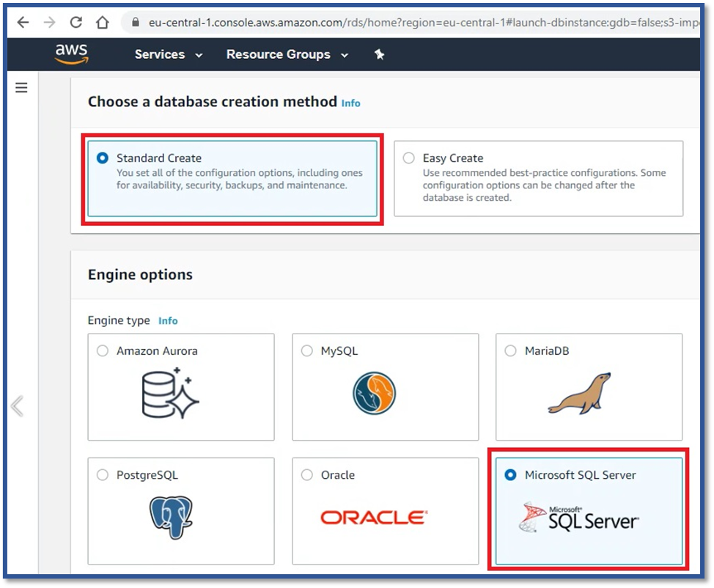
Task: Click the Engine options heading
Action: (x=140, y=275)
